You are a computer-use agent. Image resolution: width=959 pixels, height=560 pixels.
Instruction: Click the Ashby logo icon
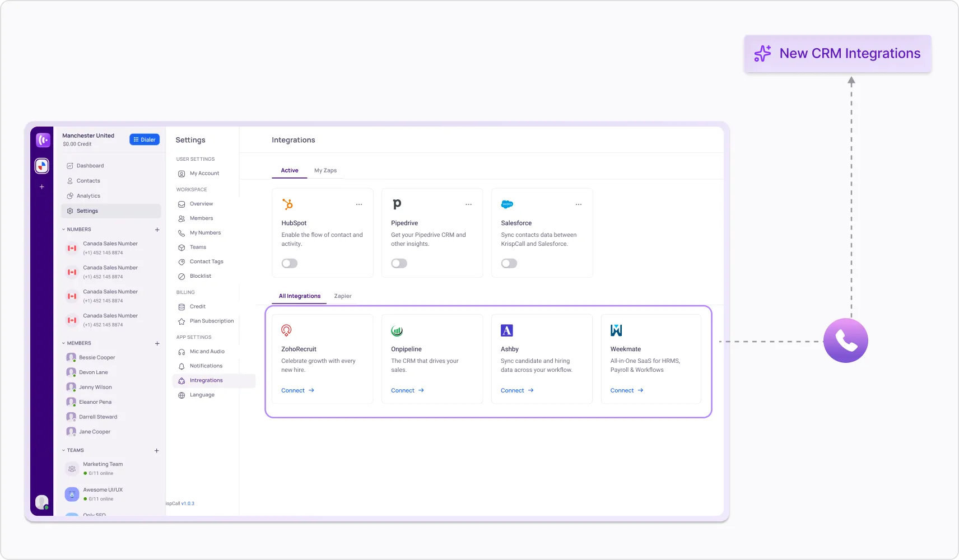(507, 330)
